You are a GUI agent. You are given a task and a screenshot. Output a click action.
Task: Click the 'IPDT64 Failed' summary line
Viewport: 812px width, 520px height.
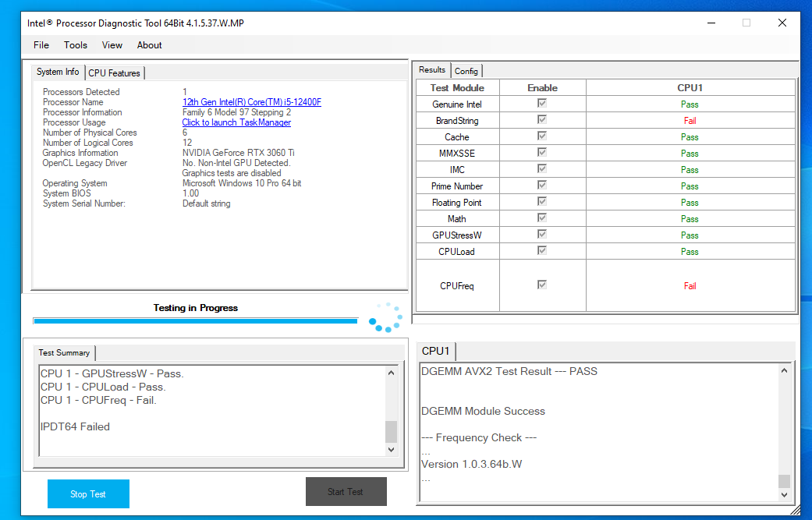click(75, 427)
